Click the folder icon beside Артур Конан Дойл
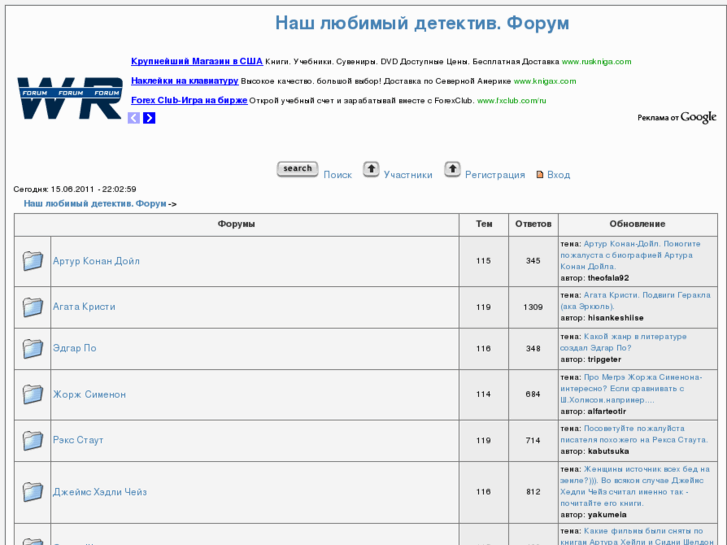 [33, 261]
